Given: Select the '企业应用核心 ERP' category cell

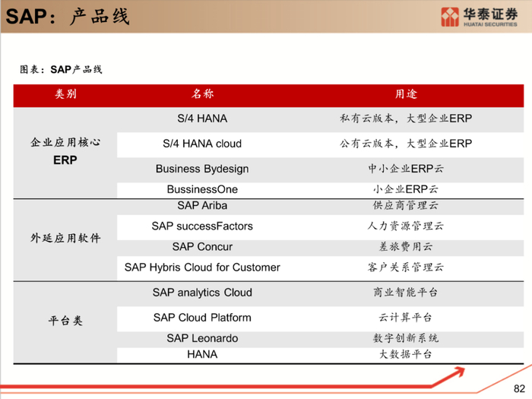Looking at the screenshot, I should 65,151.
